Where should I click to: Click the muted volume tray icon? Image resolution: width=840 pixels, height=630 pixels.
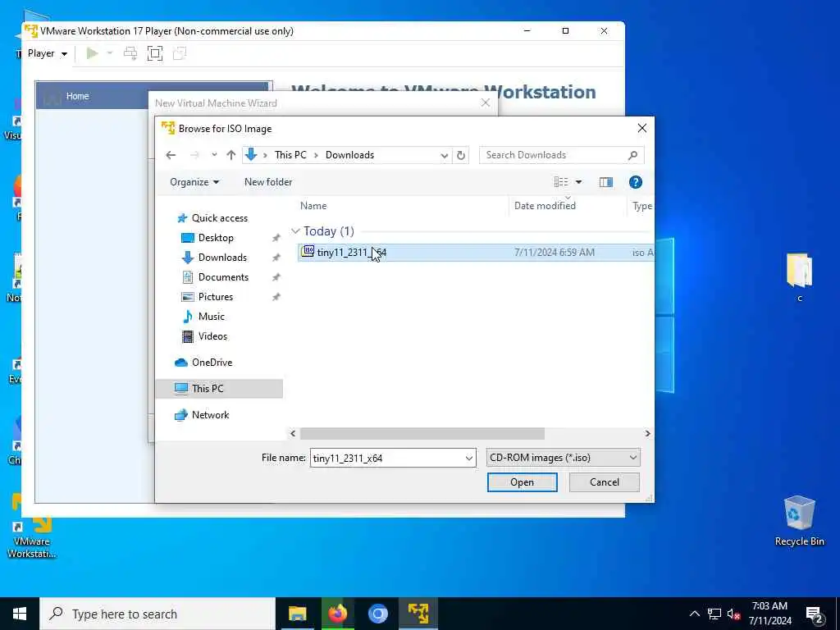733,614
